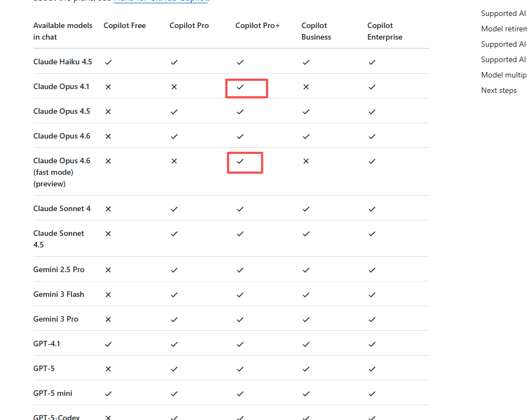Click Claude Opus 4.5 checkmark under Copilot Pro
The image size is (527, 420).
(x=174, y=112)
